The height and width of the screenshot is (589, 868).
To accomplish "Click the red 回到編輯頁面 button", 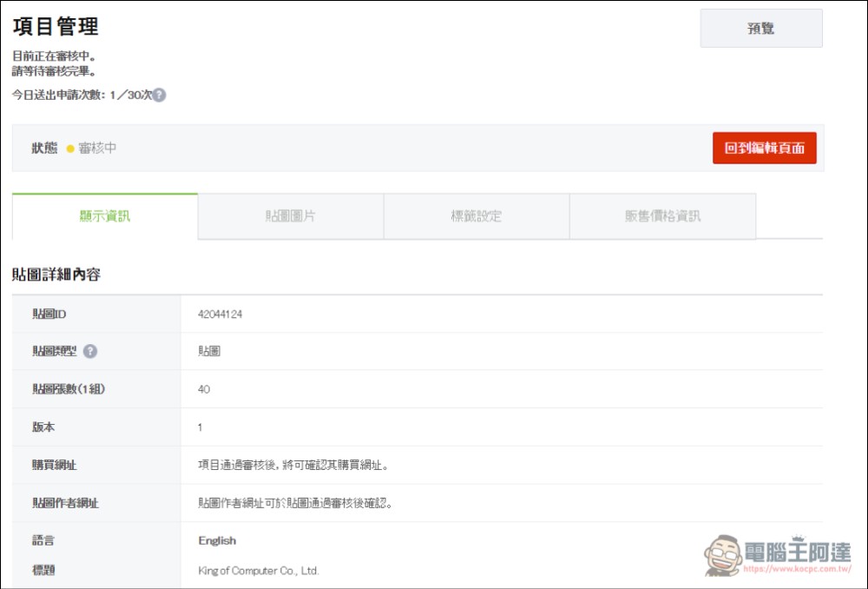I will (x=765, y=148).
